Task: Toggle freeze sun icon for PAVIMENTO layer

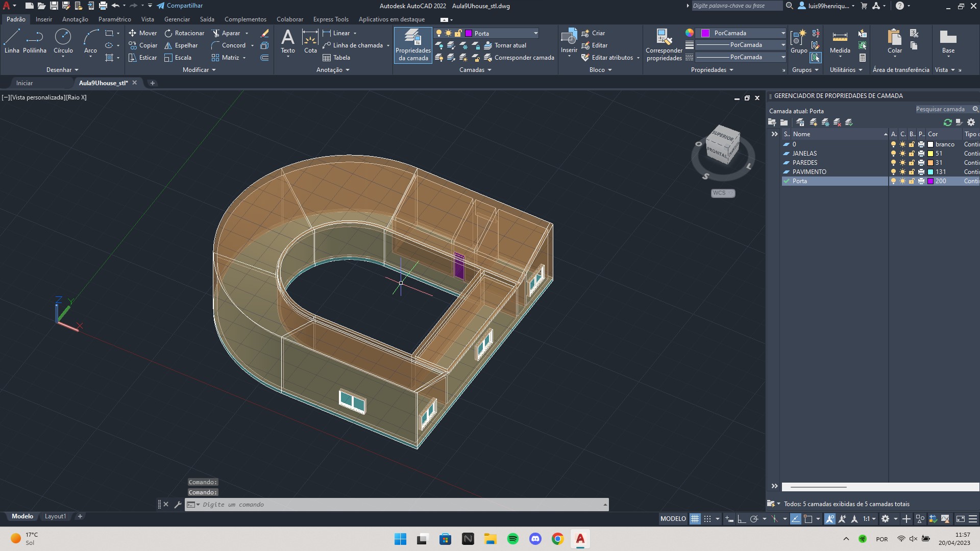Action: pyautogui.click(x=902, y=172)
